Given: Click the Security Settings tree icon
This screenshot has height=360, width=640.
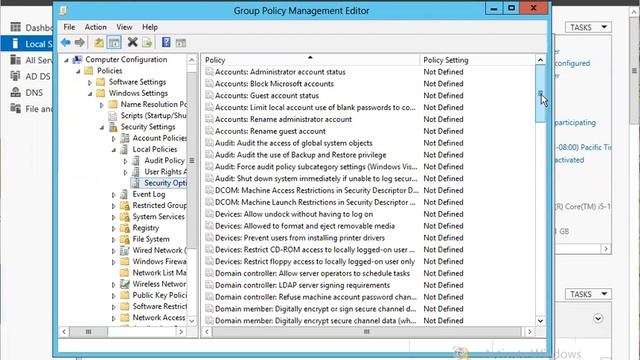Looking at the screenshot, I should [x=113, y=127].
